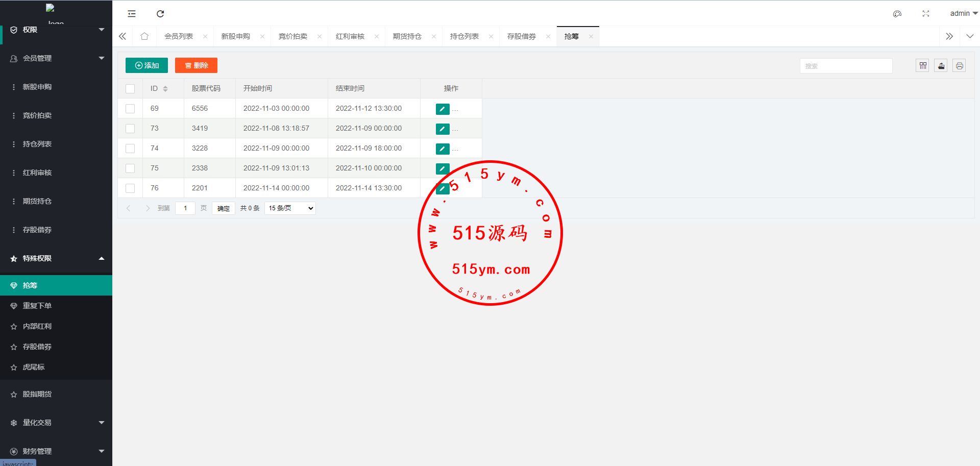The height and width of the screenshot is (466, 980).
Task: Open the 15 条/页 page size dropdown
Action: [290, 208]
